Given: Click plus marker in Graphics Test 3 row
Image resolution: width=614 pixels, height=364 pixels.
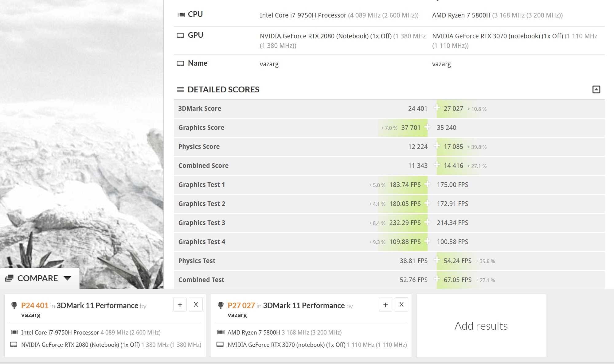Looking at the screenshot, I should 427,222.
